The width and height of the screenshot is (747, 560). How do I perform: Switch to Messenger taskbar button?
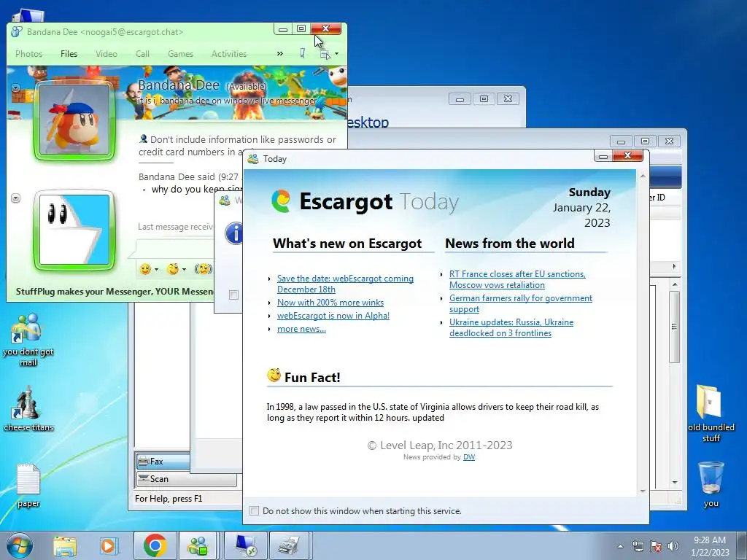coord(198,545)
